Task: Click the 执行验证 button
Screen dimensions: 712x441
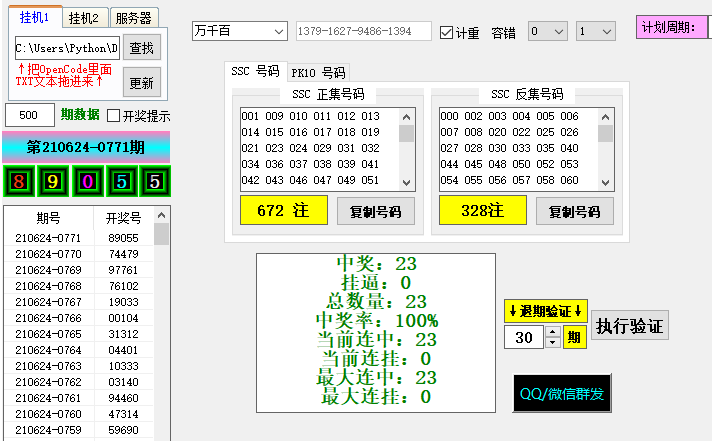Action: (630, 326)
